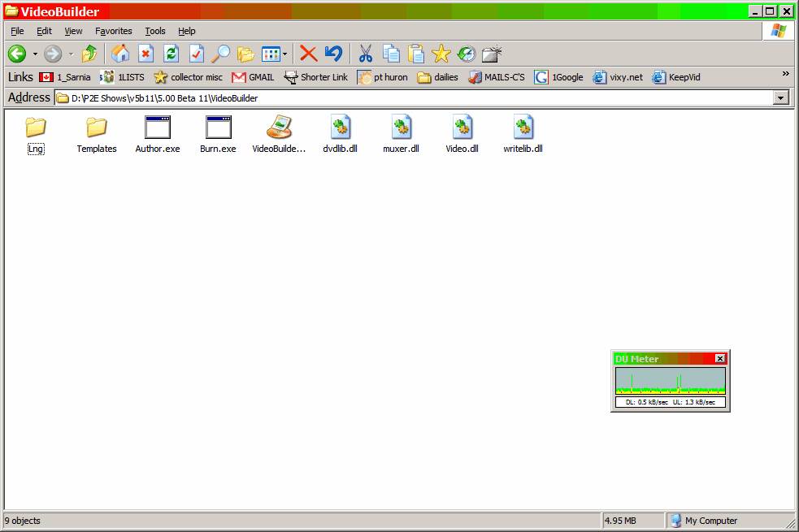Viewport: 799px width, 532px height.
Task: Click the Home icon in toolbar
Action: click(120, 54)
